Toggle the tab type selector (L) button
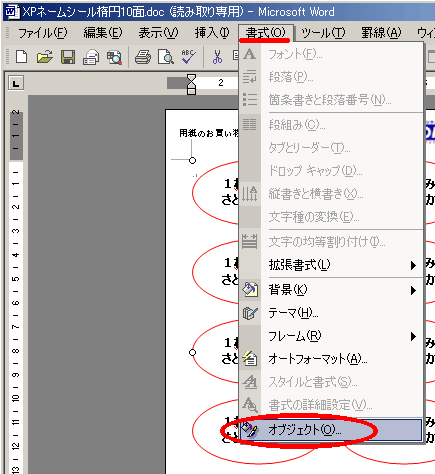Viewport: 435px width, 474px height. tap(16, 83)
